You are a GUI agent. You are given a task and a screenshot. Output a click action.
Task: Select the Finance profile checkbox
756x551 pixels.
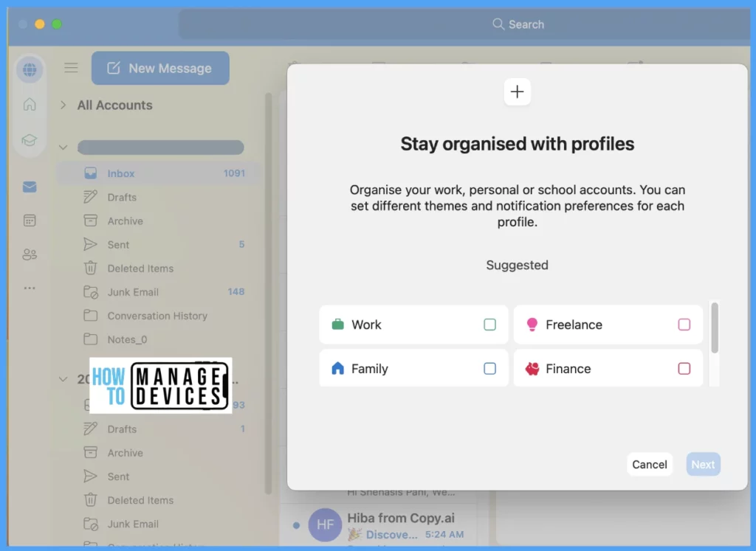tap(684, 369)
